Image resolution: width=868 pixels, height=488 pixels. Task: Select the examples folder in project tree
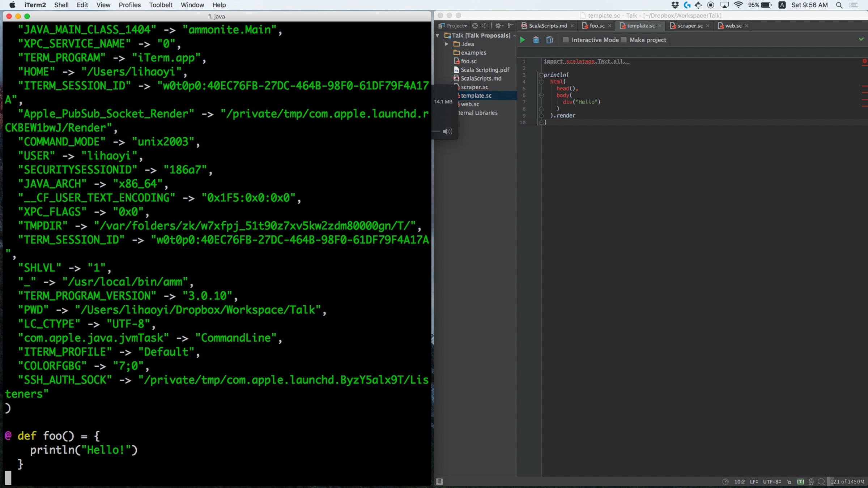point(473,53)
